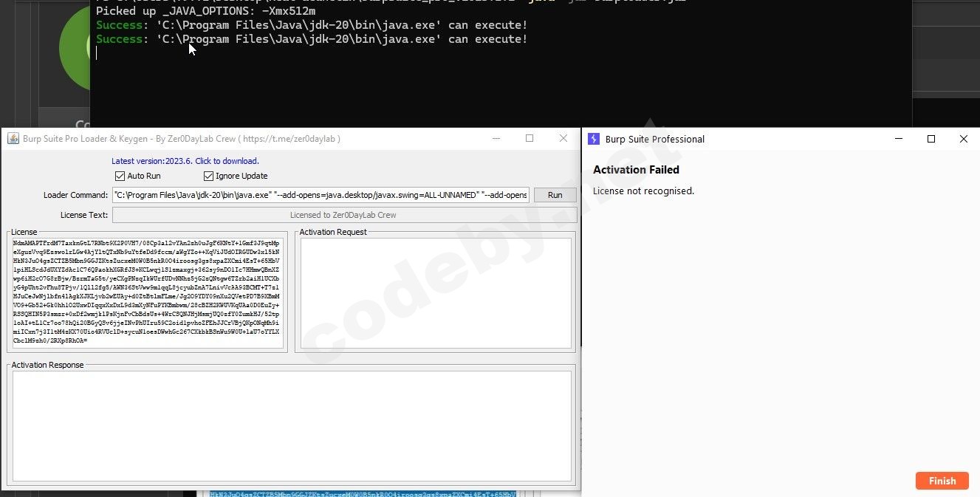Viewport: 980px width, 497px height.
Task: Click the Run button in the Loader window
Action: (555, 195)
